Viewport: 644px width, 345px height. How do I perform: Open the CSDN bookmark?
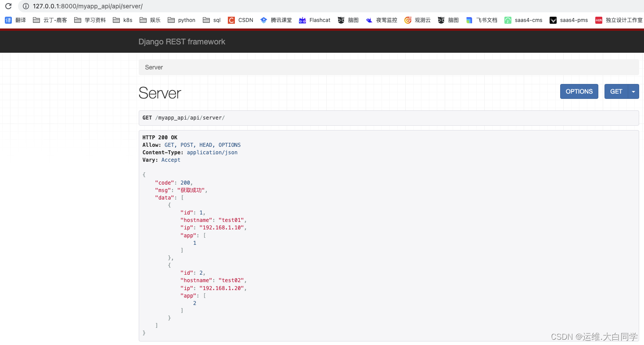(x=241, y=20)
